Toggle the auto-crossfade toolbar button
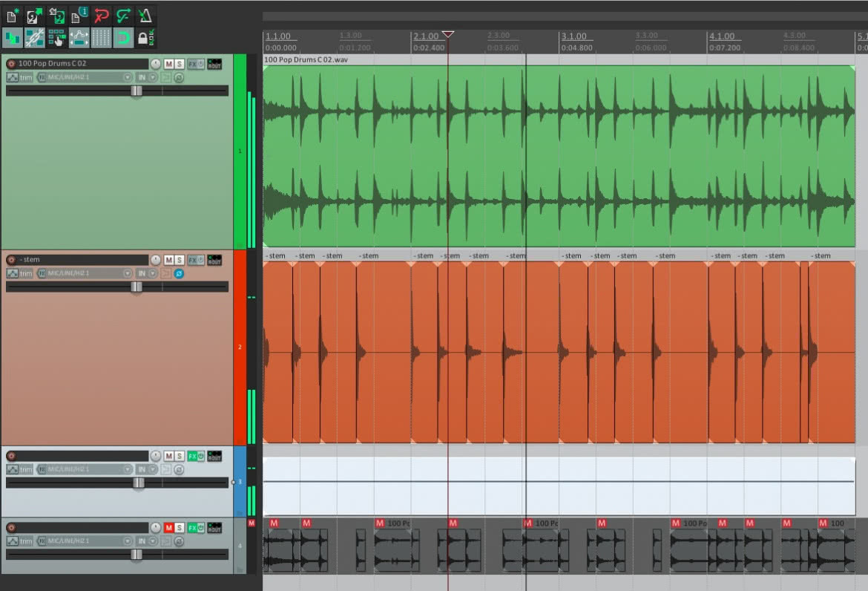Viewport: 868px width, 591px height. pyautogui.click(x=12, y=38)
